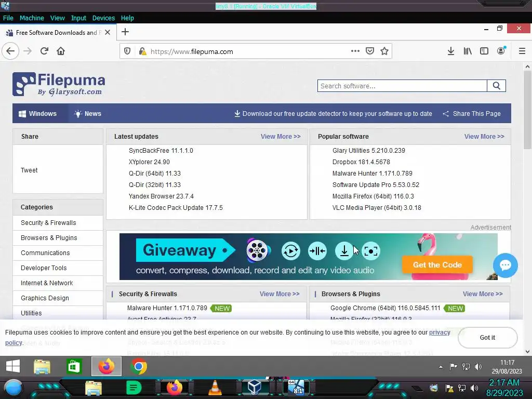
Task: Open Firefox library icon
Action: [x=468, y=51]
